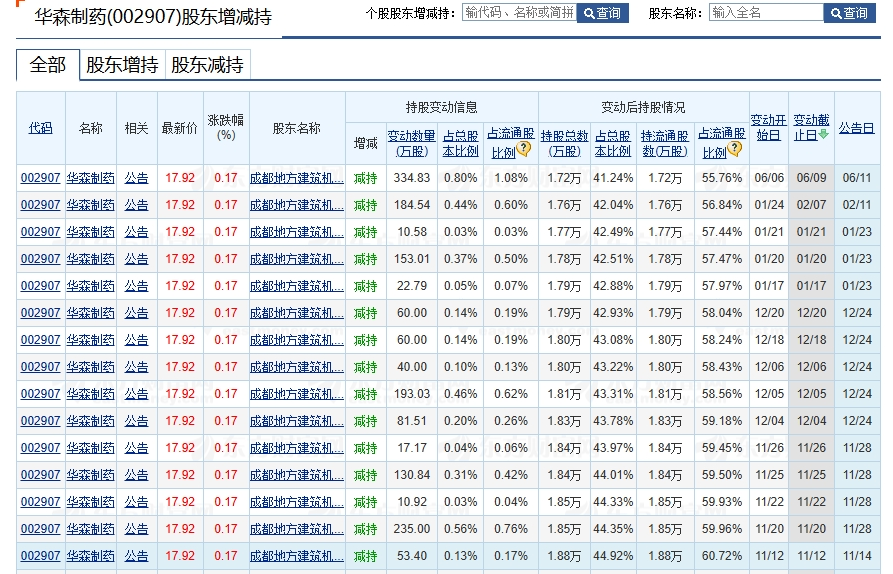Viewport: 893px width, 574px height.
Task: Open shareholder 成都地方建筑机... in the 184.54 row
Action: coord(297,205)
